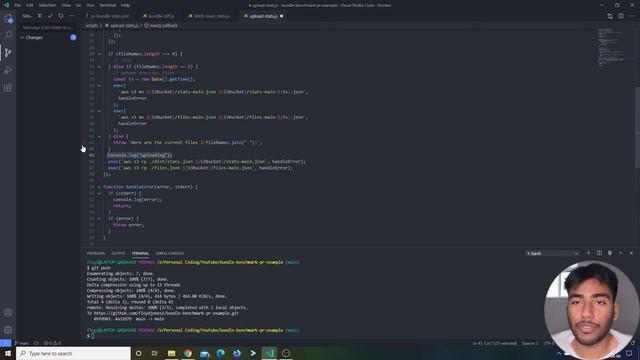Fold the if (stderr) block
640x360 pixels.
click(99, 193)
